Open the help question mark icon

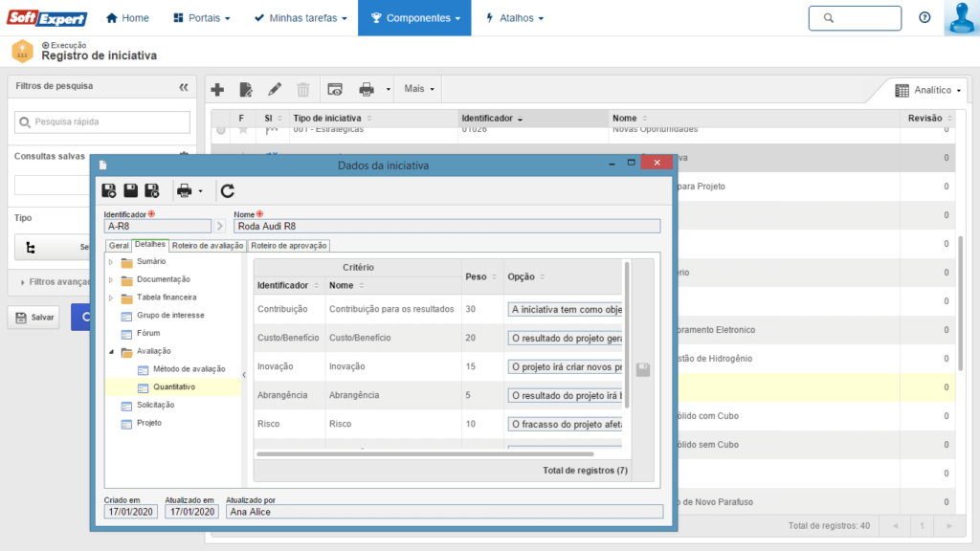[924, 18]
